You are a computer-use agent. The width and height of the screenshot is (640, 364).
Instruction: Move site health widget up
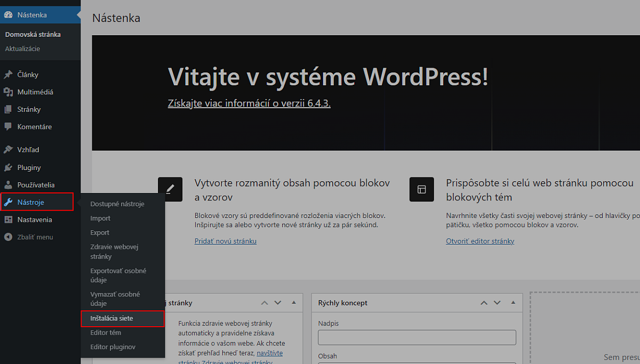coord(264,303)
